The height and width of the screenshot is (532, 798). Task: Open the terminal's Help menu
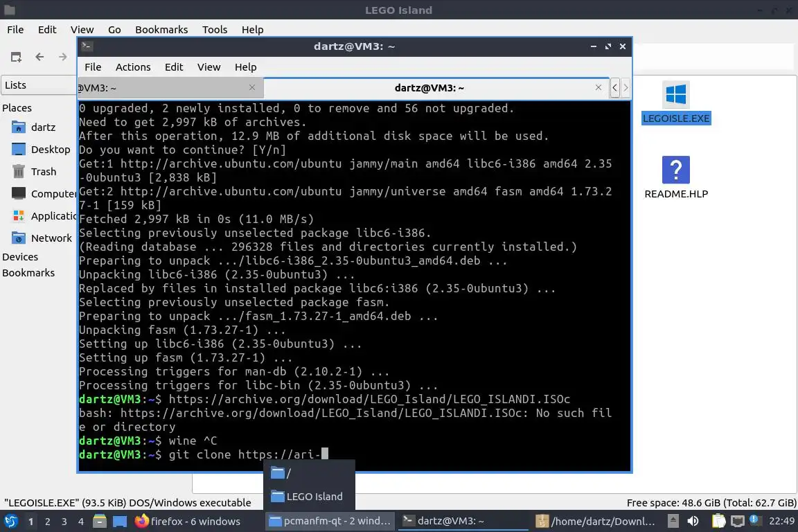[x=245, y=67]
